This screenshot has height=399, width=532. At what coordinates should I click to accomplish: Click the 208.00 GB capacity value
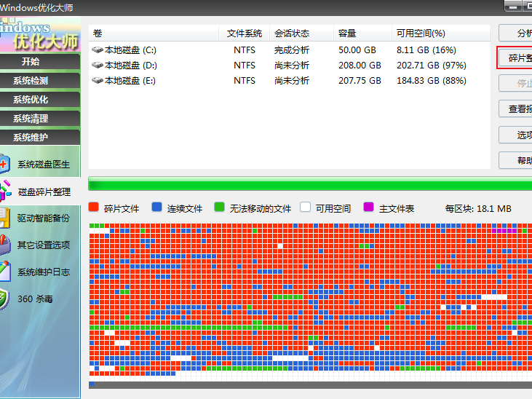pos(360,66)
